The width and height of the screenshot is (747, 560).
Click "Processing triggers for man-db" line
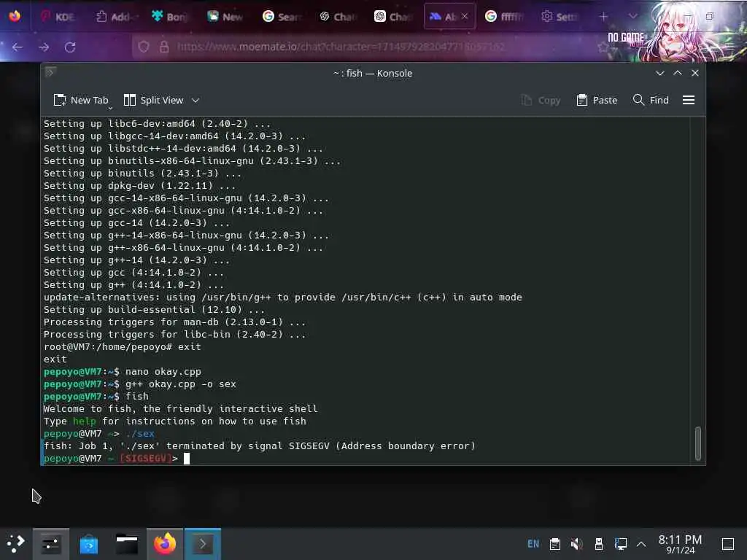(x=174, y=322)
